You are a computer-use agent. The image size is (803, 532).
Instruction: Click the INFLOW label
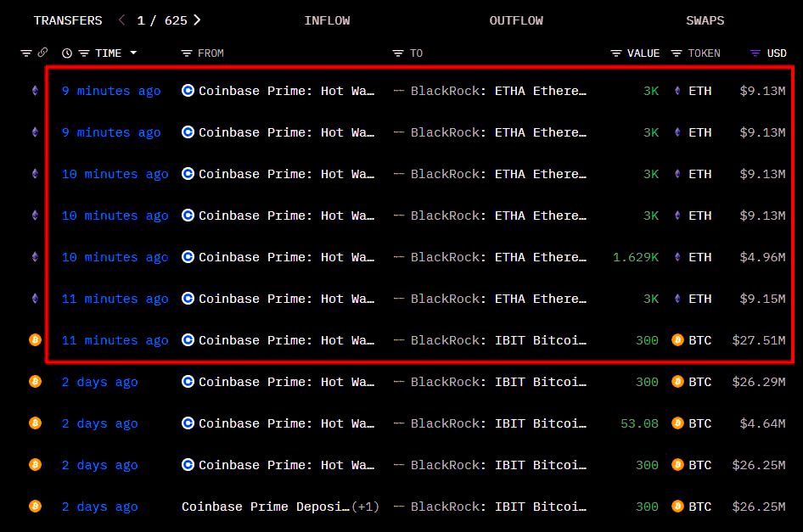click(328, 20)
